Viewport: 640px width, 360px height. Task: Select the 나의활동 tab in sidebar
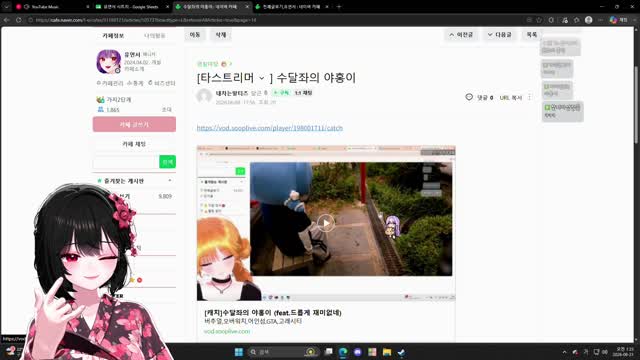coord(155,36)
